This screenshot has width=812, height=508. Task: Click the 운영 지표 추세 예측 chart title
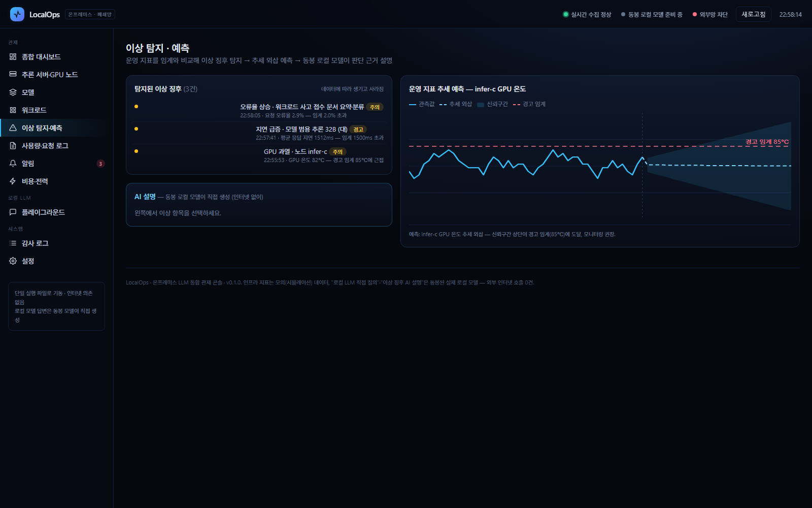[467, 89]
